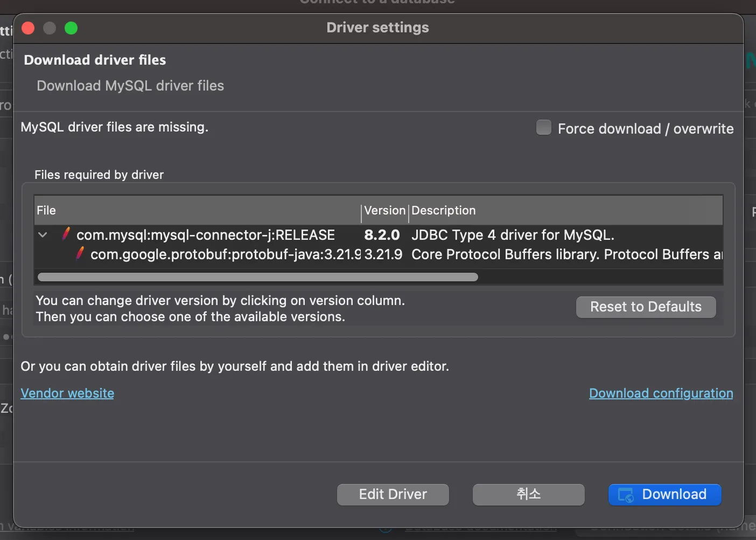
Task: Click 'Core Protocol Buffers library' description
Action: [x=566, y=254]
